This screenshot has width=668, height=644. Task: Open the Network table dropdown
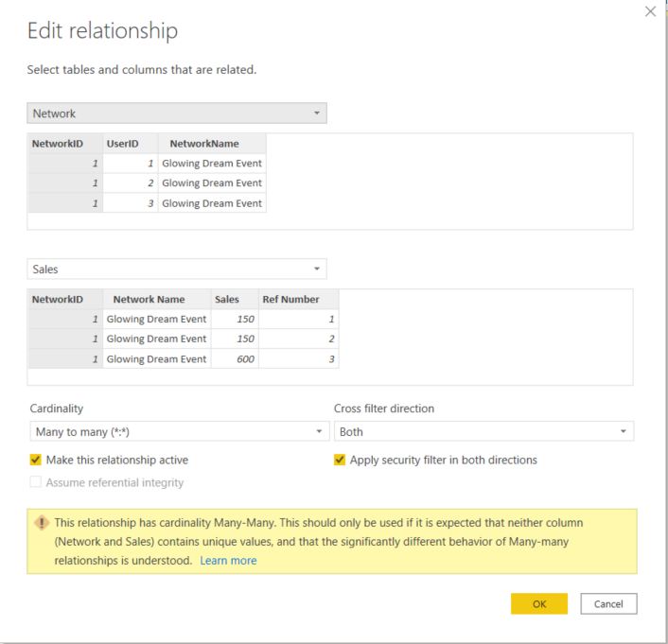[x=177, y=113]
